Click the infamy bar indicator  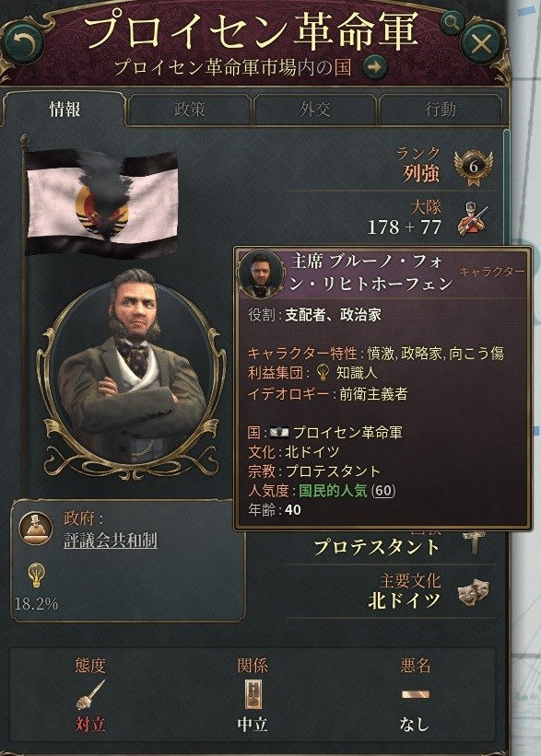(x=415, y=695)
